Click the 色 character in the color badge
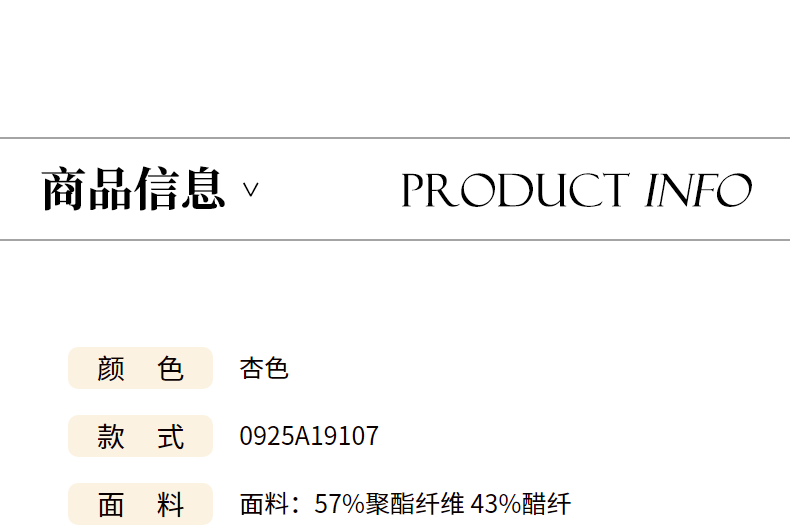790x528 pixels. pos(170,369)
